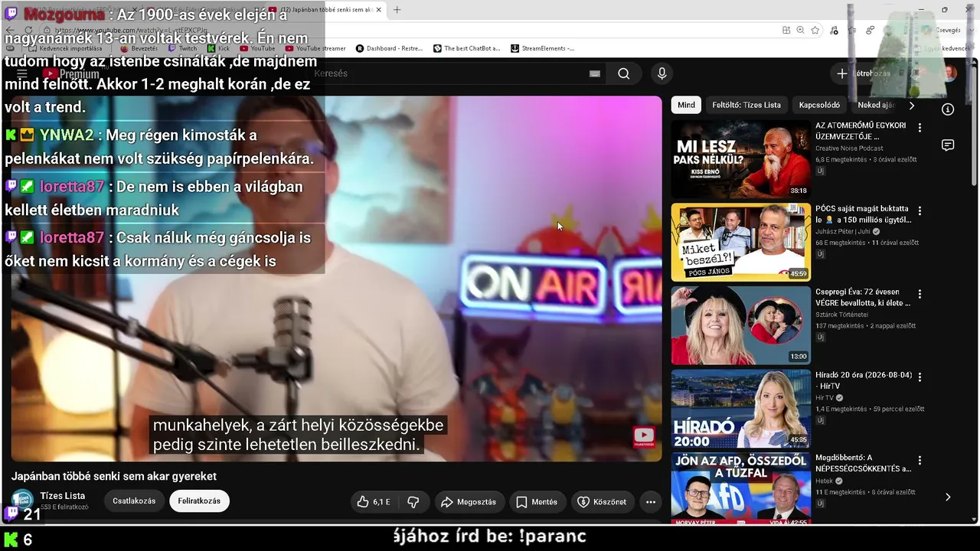
Task: Send thanks with Köszönet button
Action: tap(602, 502)
